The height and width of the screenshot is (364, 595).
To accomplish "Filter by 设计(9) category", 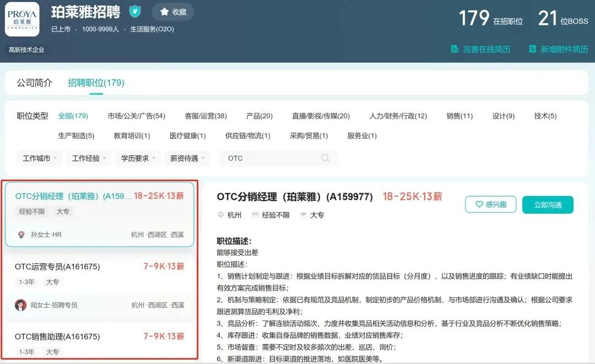I will point(503,116).
